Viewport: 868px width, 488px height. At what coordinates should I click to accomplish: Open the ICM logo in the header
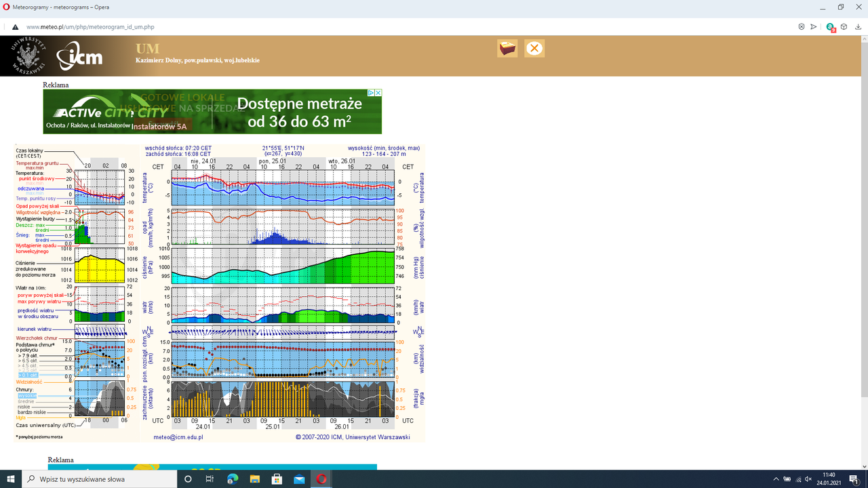click(79, 56)
